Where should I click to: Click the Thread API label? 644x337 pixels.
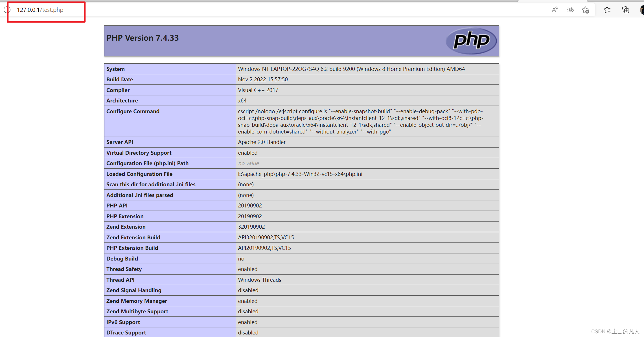[121, 280]
